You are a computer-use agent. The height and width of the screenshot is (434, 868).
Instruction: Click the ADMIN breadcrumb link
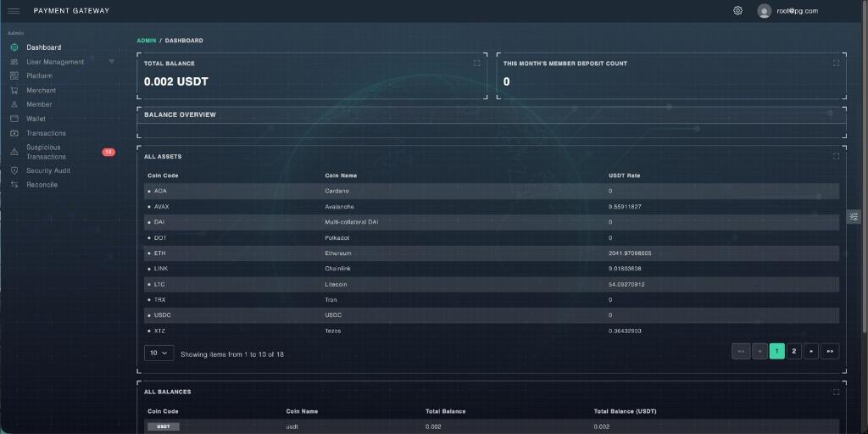pyautogui.click(x=147, y=41)
